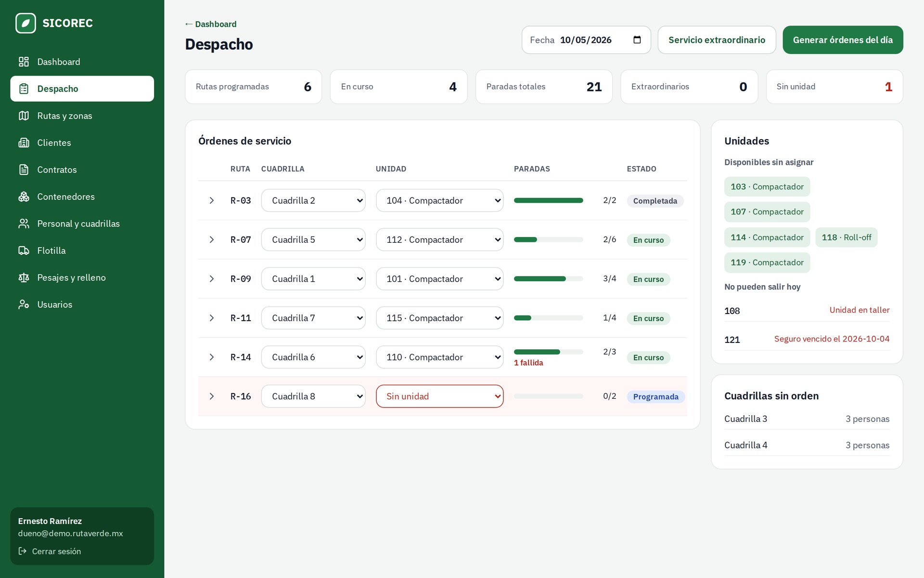Click the Flotilla truck icon
The image size is (924, 578).
pos(24,250)
